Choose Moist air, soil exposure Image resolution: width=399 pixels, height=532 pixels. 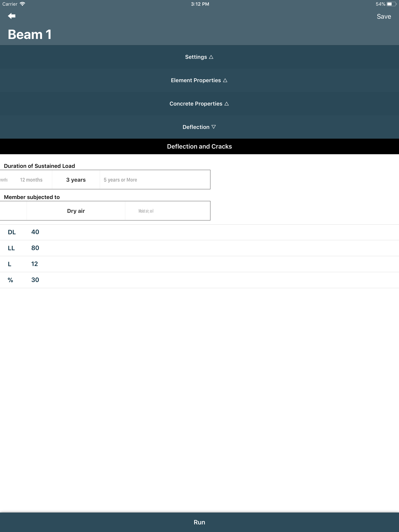point(146,211)
